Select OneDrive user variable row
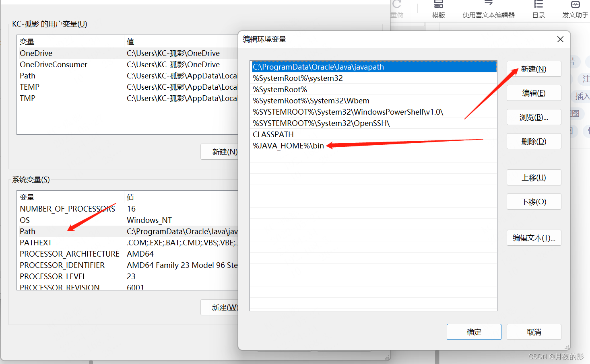The height and width of the screenshot is (364, 590). (128, 53)
